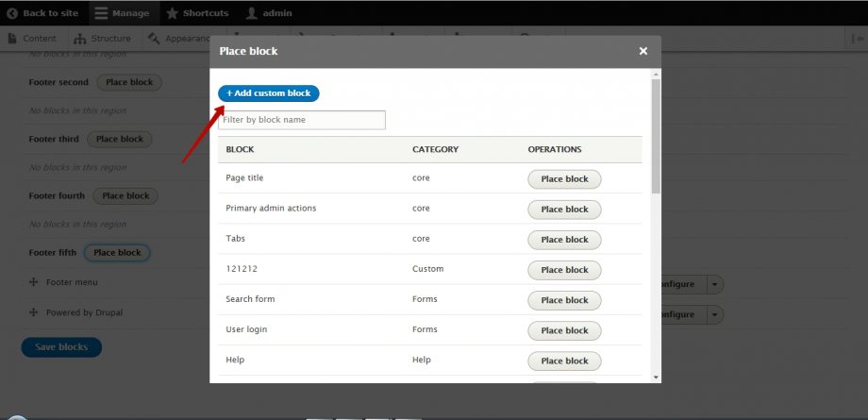Expand the Powered by Drupal operations dropdown arrow
The width and height of the screenshot is (868, 420).
716,314
